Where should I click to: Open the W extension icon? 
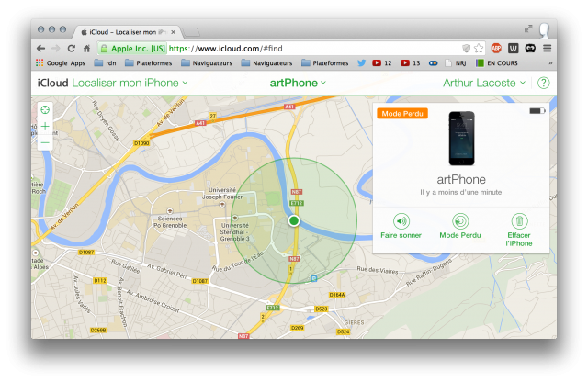[x=513, y=48]
